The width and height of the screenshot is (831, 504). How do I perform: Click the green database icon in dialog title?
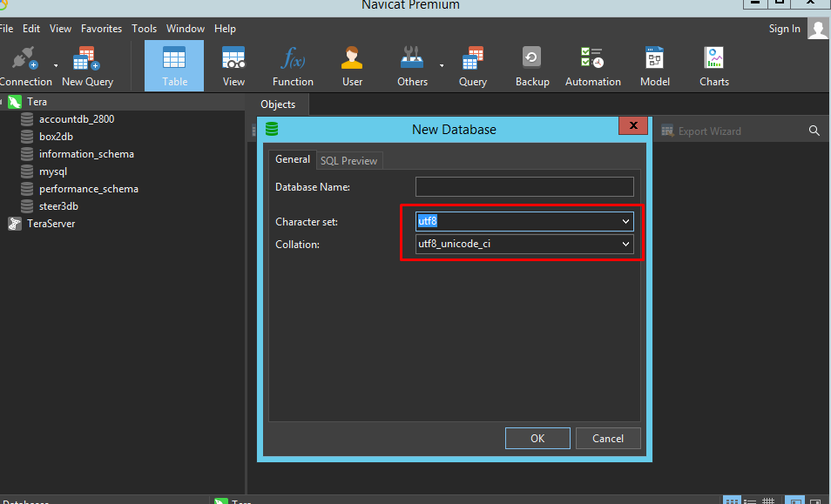pyautogui.click(x=272, y=129)
